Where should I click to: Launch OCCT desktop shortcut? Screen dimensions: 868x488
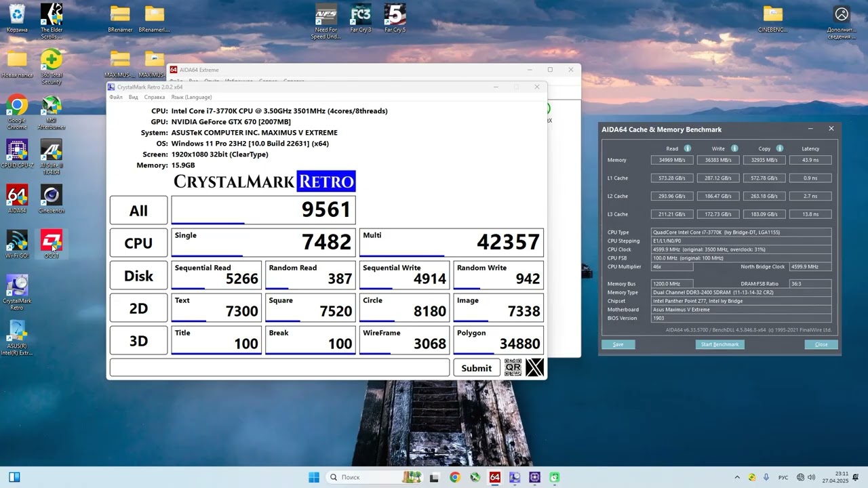pyautogui.click(x=52, y=244)
